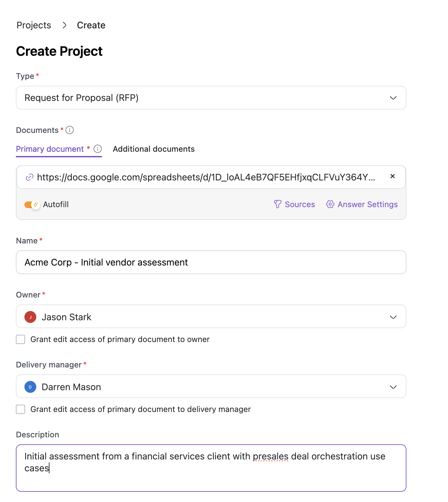448x502 pixels.
Task: Click the link icon beside the spreadsheet URL
Action: click(30, 177)
